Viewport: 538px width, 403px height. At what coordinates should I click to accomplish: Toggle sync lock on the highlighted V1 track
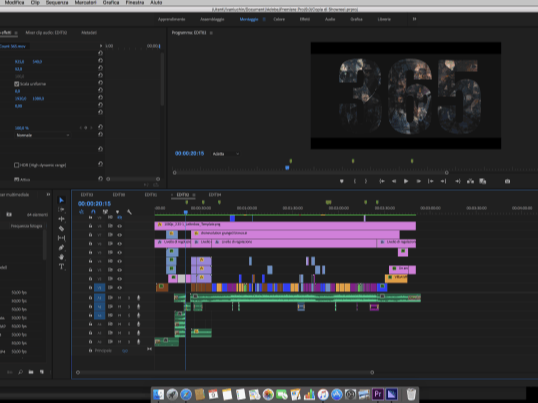pos(110,287)
